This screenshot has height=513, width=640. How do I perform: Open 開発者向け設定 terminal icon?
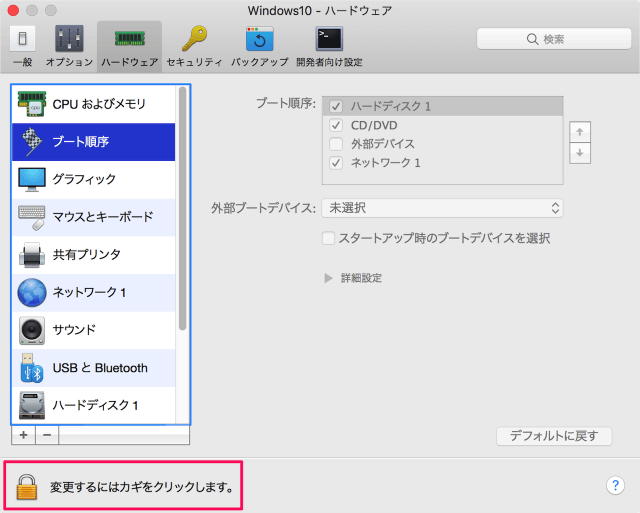point(329,45)
